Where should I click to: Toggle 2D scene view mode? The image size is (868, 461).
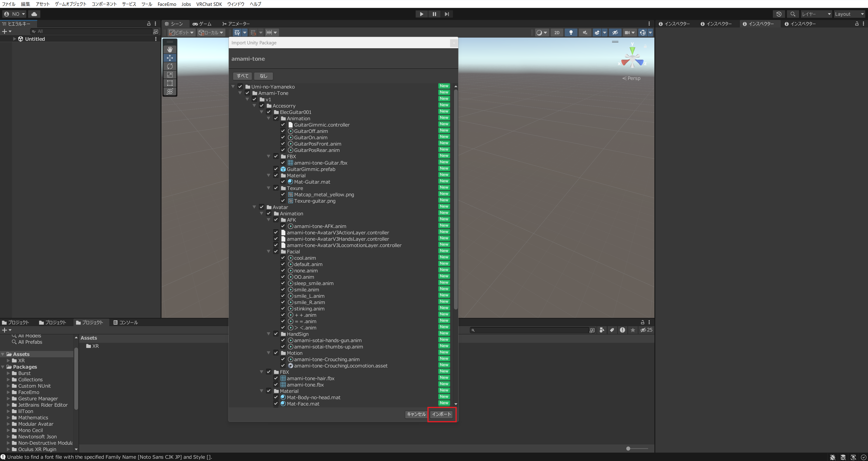pos(557,33)
